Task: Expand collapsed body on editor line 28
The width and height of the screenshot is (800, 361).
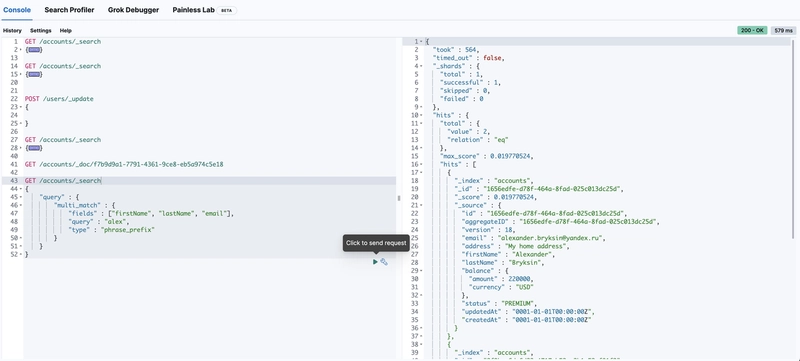Action: [20, 148]
